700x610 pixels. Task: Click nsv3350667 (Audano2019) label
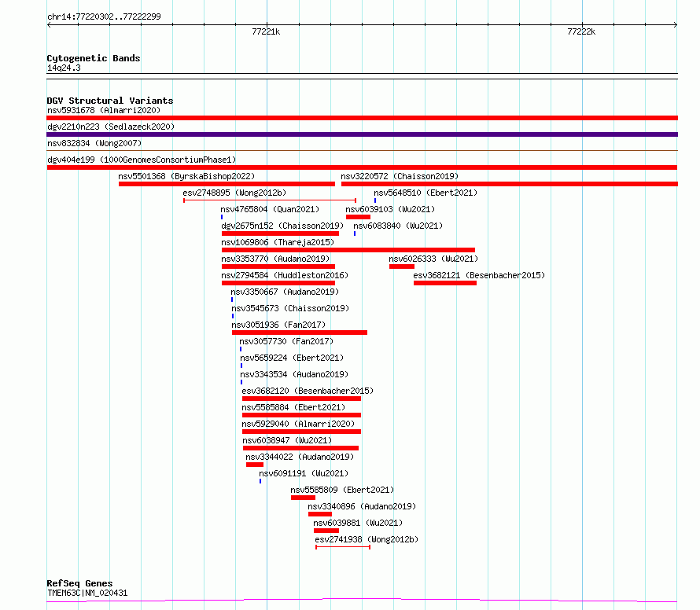coord(285,292)
